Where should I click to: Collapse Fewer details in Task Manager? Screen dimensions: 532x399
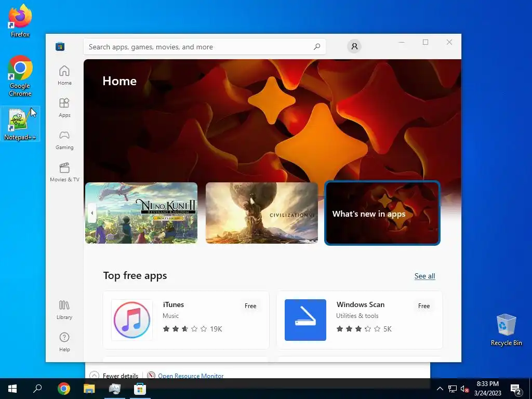point(114,375)
